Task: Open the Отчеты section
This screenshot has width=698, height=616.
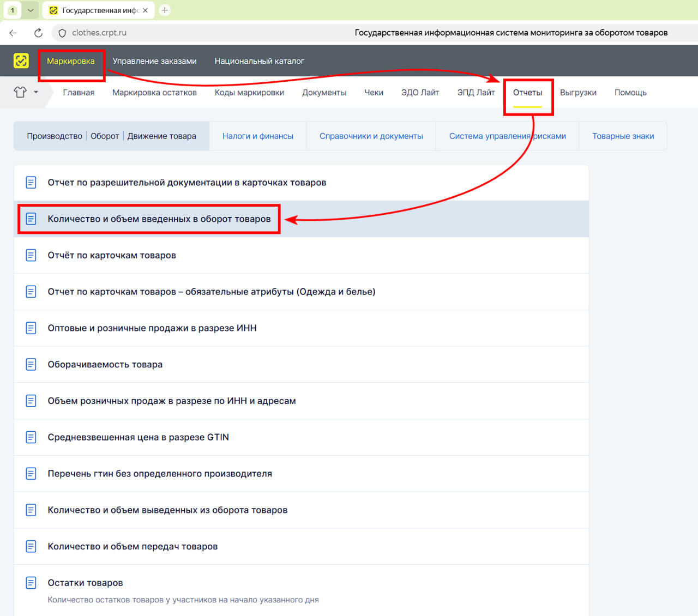Action: 528,93
